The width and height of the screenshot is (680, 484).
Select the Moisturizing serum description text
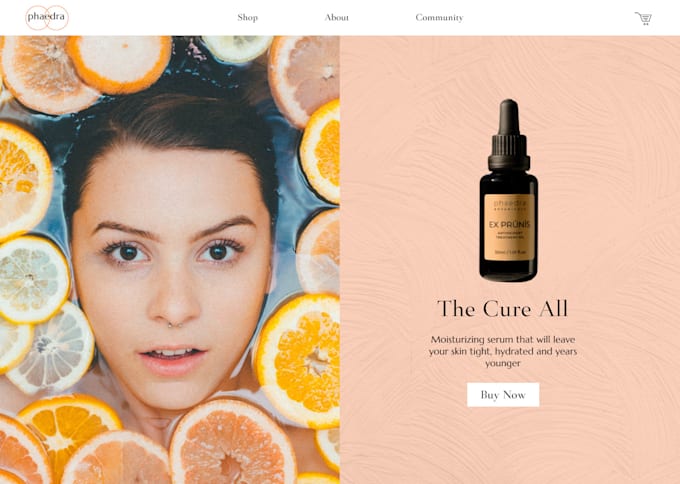503,351
